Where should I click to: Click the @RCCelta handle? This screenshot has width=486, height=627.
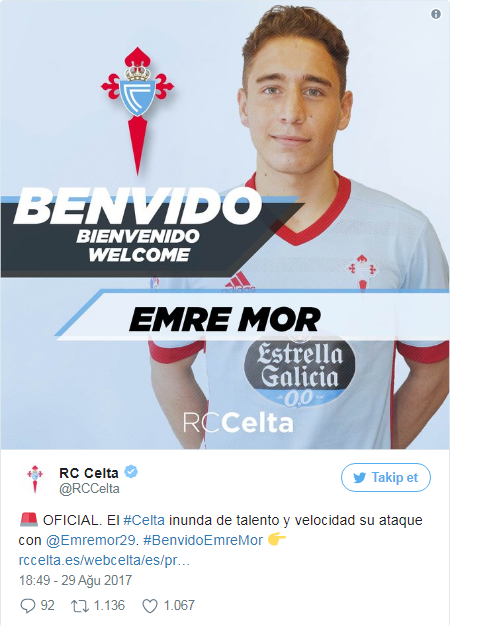[89, 489]
